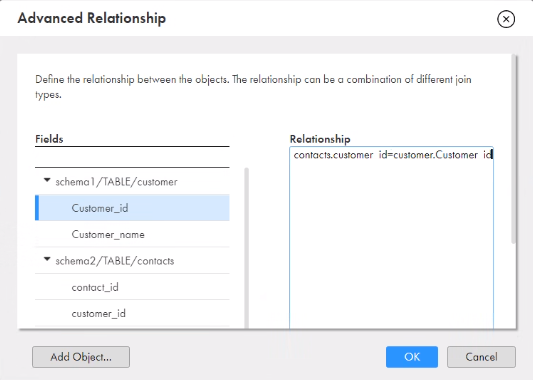The image size is (533, 380).
Task: Click the Fields search box
Action: tap(132, 157)
